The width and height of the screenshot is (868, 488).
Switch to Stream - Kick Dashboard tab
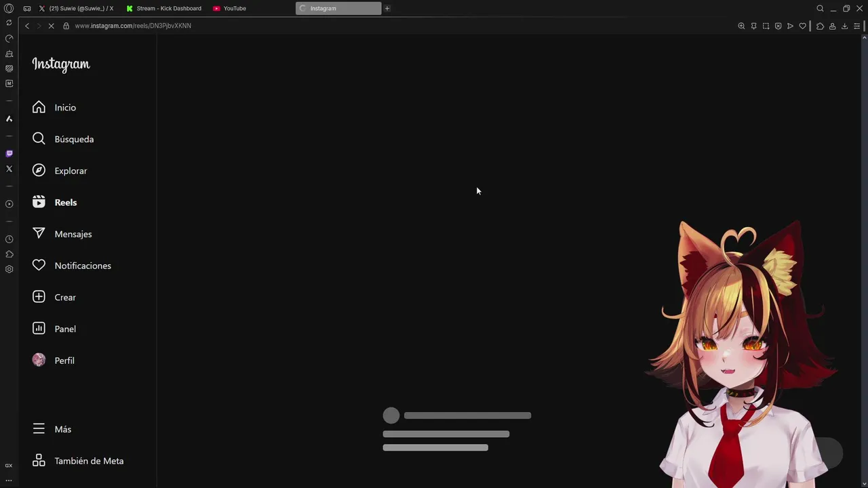tap(164, 8)
